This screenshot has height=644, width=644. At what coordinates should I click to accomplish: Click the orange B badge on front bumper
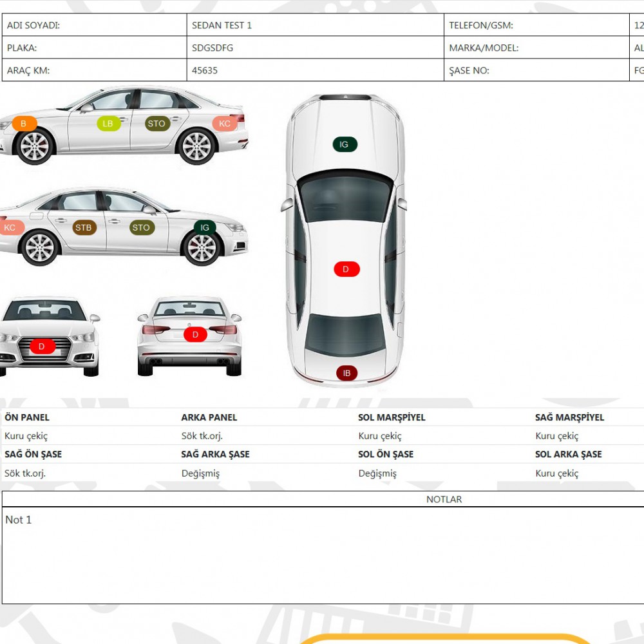point(24,124)
